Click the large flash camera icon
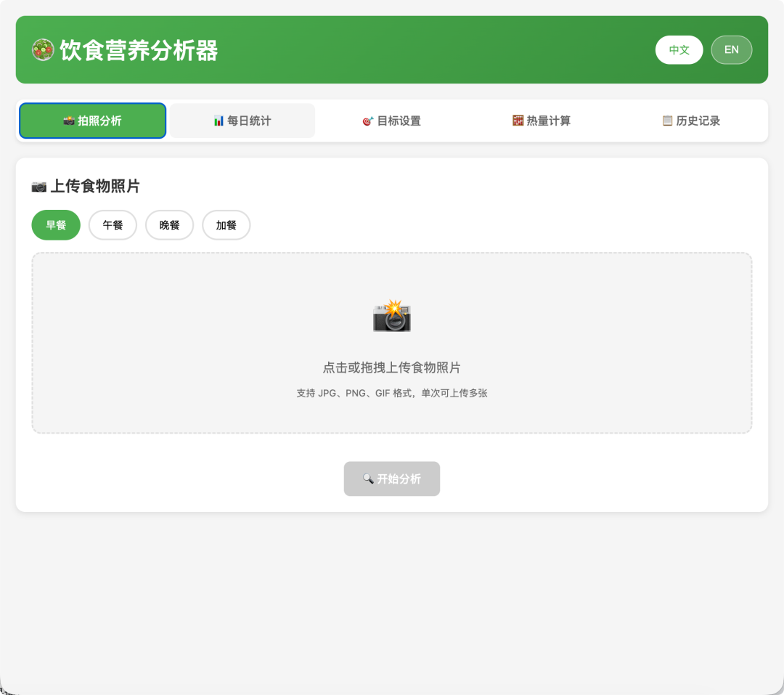 [392, 316]
